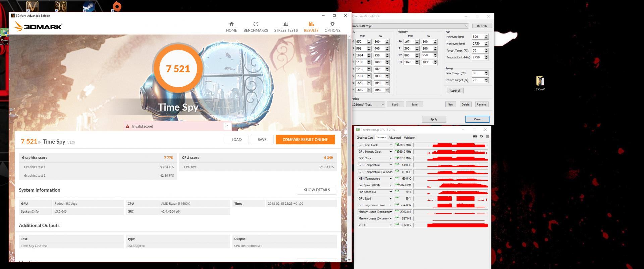Click Delete profile in OverdriveNTool
Image resolution: width=644 pixels, height=269 pixels.
tap(465, 105)
